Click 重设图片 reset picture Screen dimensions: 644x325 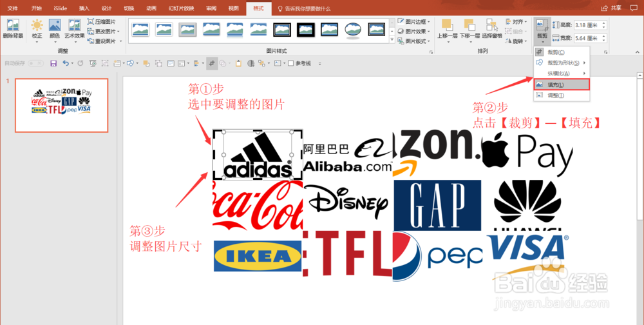(x=105, y=41)
